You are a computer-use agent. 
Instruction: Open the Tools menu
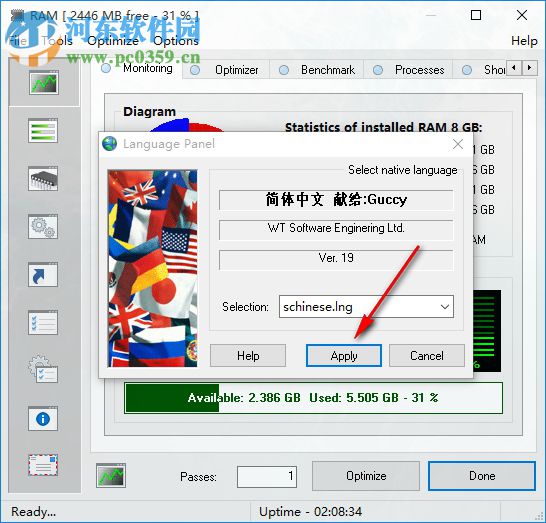coord(57,41)
